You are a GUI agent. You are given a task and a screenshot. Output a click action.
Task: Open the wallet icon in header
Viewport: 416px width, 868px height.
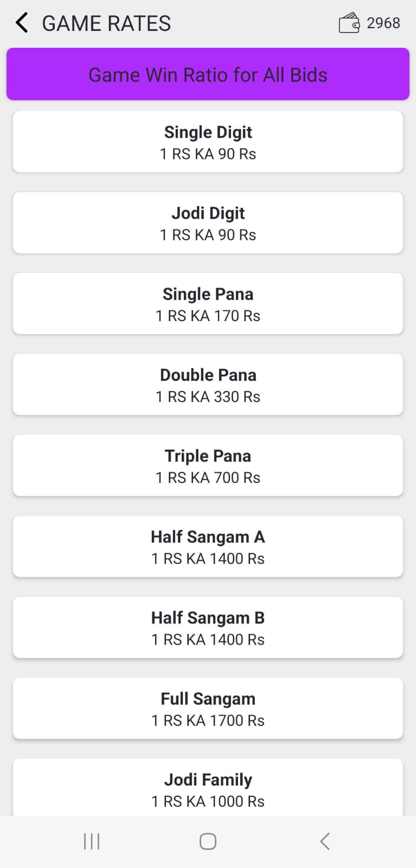(x=349, y=23)
